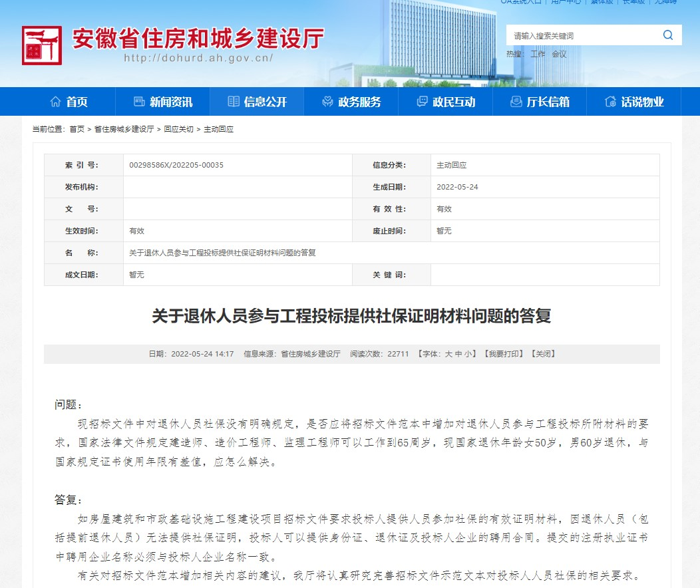Click the home icon beside 首页

tap(56, 102)
